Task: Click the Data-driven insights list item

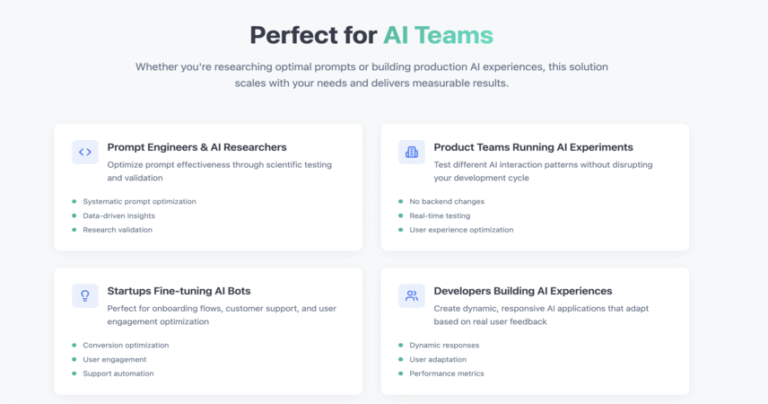Action: click(119, 215)
